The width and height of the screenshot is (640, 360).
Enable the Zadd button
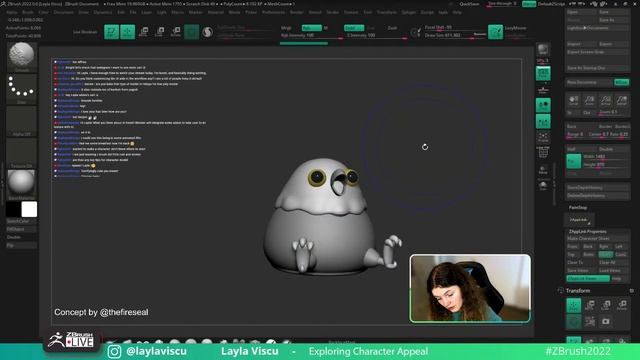354,28
